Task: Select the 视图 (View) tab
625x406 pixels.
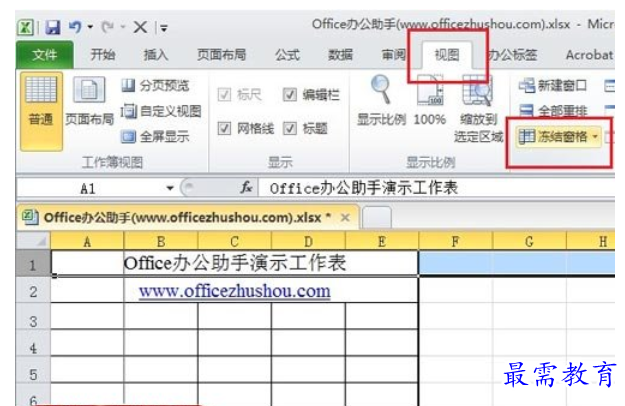Action: pos(447,55)
